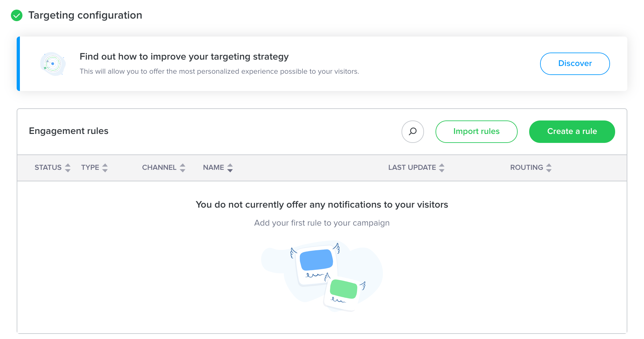Click the green Create a rule button
The height and width of the screenshot is (339, 644).
coord(572,131)
